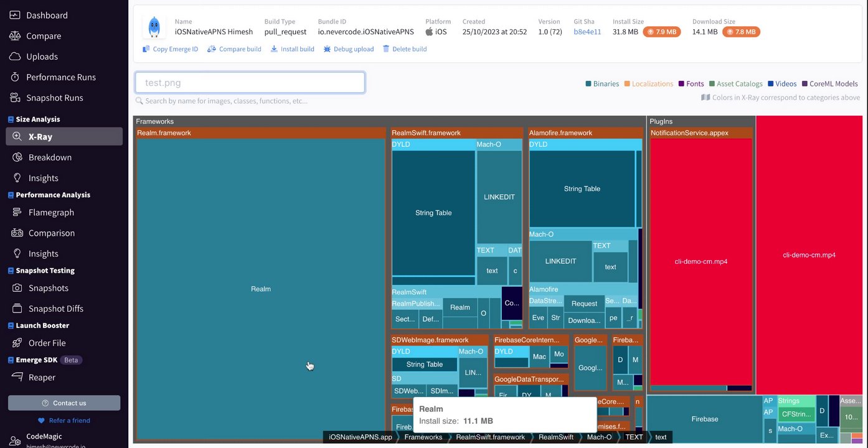Select the LINKEDIT block in Alamofire.framework
The width and height of the screenshot is (868, 448).
[560, 261]
